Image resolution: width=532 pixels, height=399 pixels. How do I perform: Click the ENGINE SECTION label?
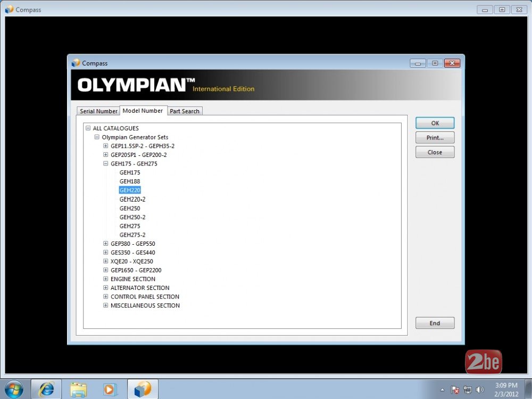pyautogui.click(x=133, y=279)
